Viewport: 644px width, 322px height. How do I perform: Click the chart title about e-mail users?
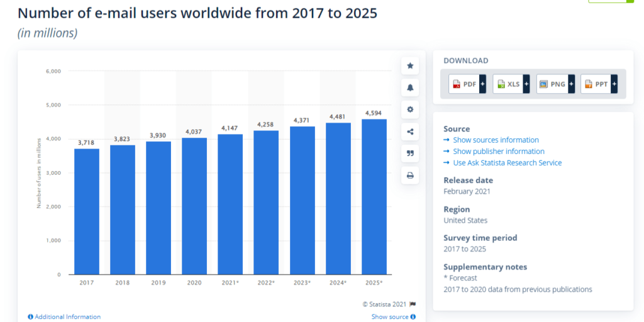tap(197, 14)
